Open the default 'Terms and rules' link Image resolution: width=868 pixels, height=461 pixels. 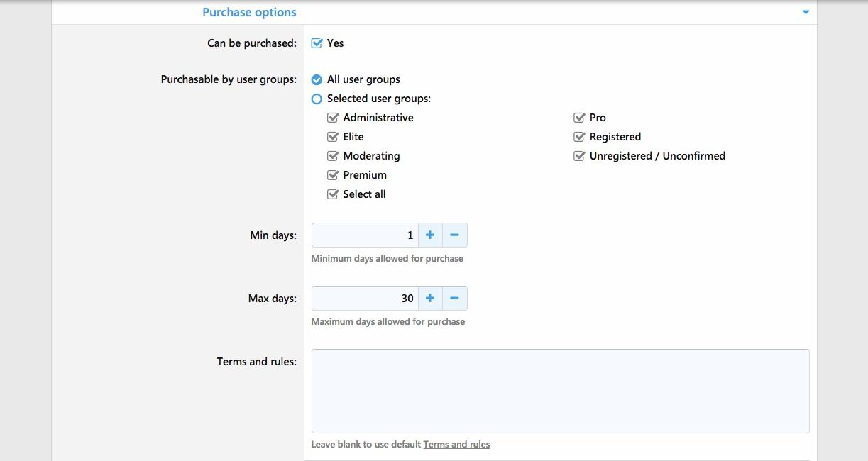click(456, 445)
